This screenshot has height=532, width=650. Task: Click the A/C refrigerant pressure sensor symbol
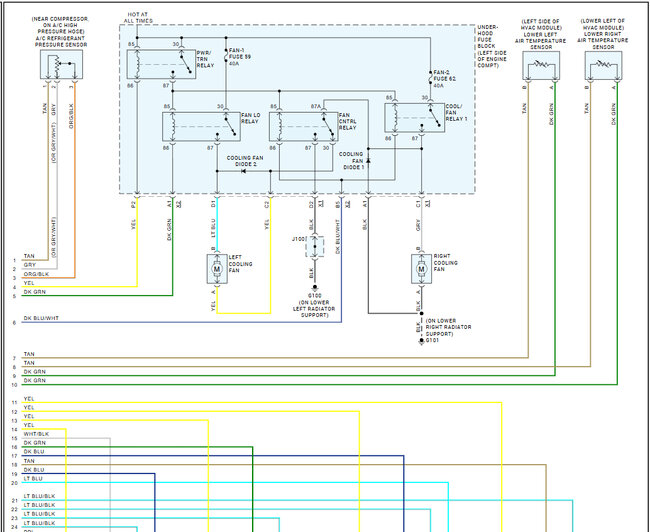61,64
